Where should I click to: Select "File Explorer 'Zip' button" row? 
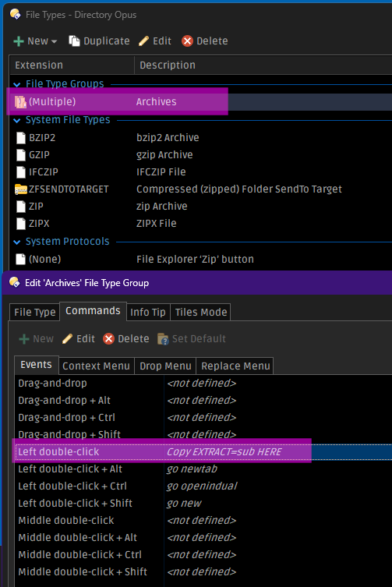pyautogui.click(x=202, y=260)
